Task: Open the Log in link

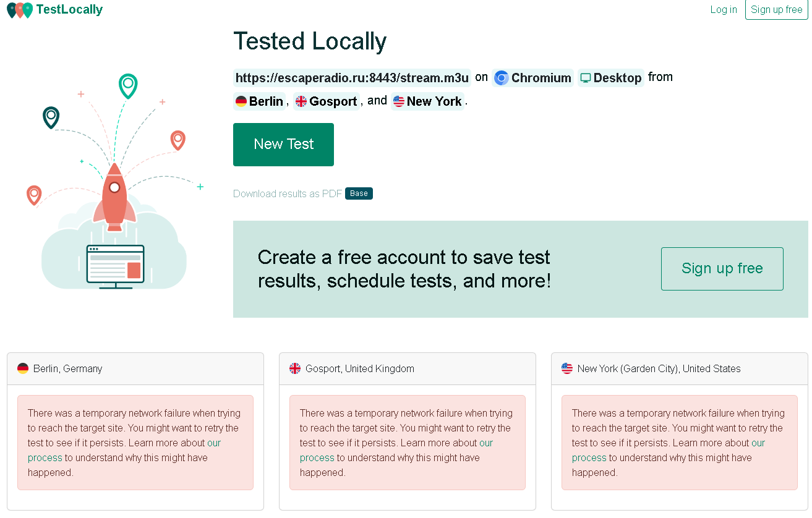Action: [723, 9]
